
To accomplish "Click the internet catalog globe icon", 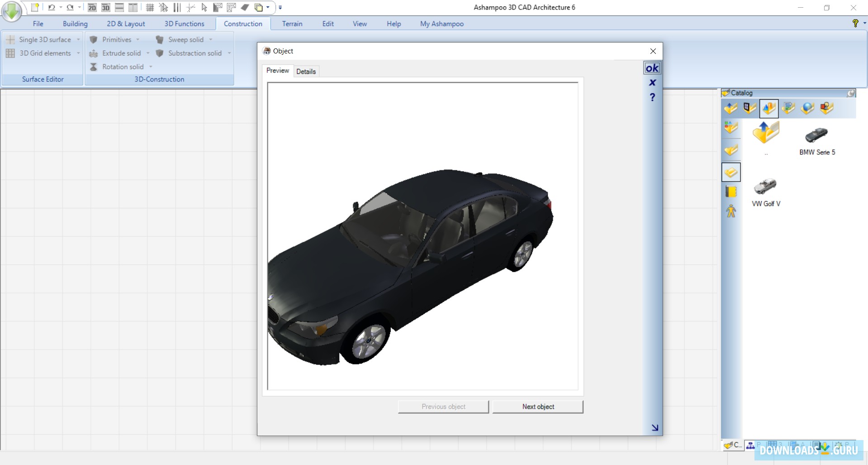I will [x=807, y=108].
